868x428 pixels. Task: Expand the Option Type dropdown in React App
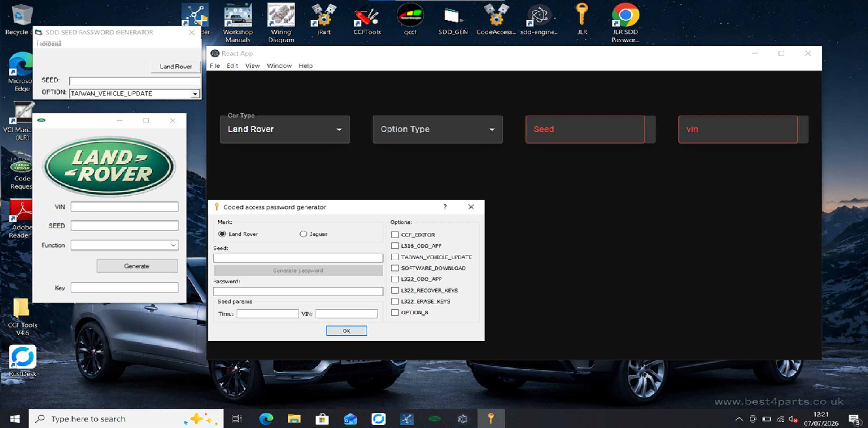(x=438, y=129)
